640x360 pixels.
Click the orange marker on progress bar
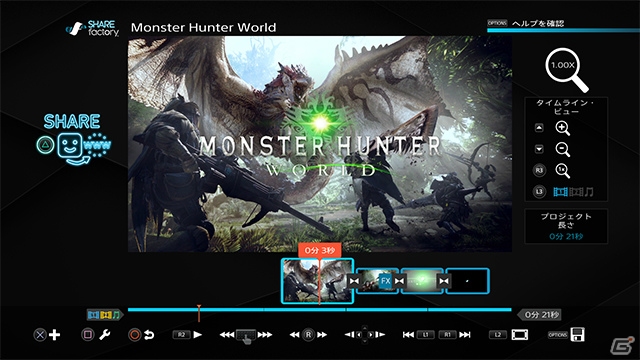point(199,313)
